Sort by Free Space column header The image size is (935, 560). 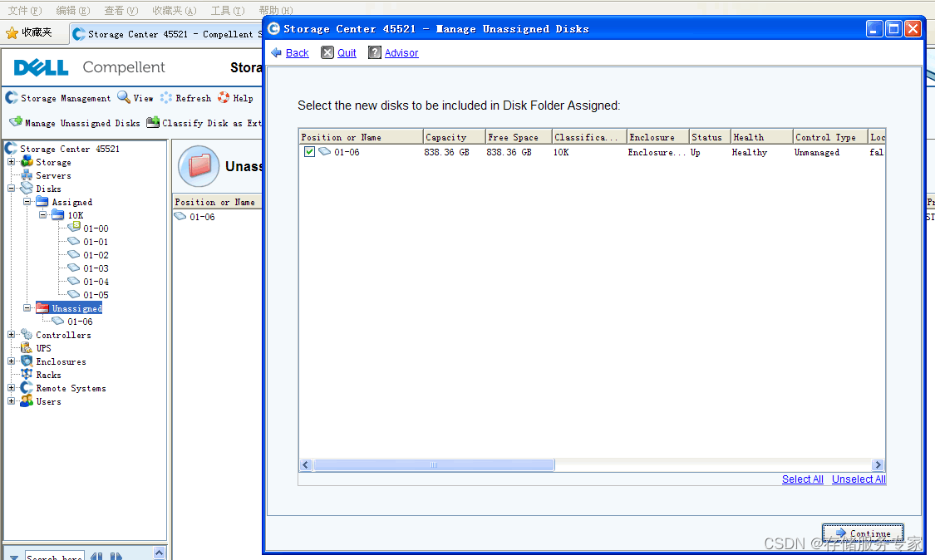(x=519, y=137)
